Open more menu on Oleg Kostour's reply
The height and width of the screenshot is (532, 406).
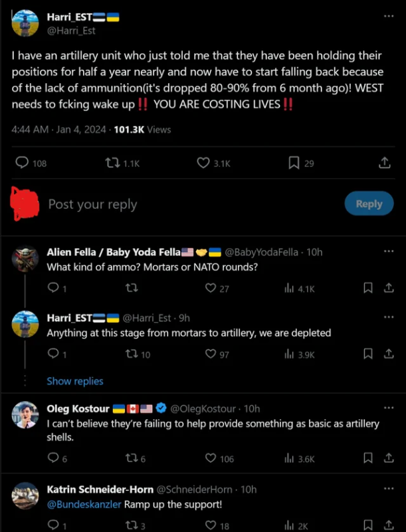pyautogui.click(x=389, y=408)
